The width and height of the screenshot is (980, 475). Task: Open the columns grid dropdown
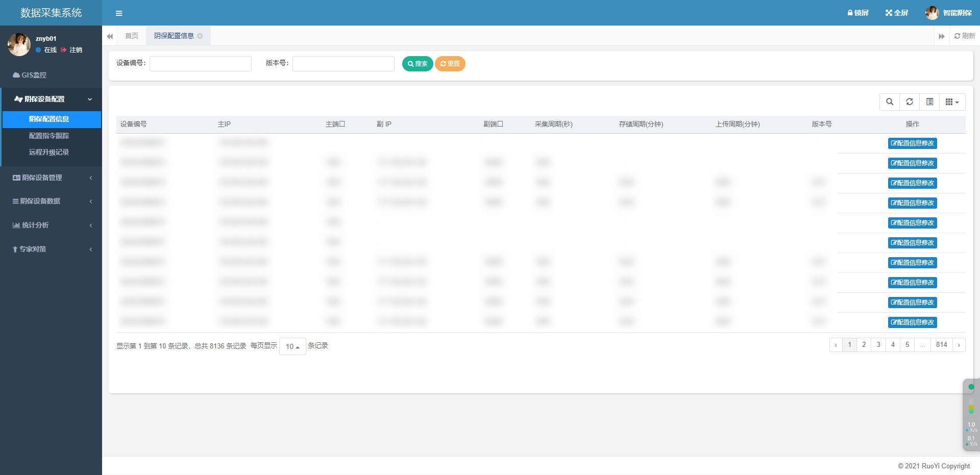(952, 102)
